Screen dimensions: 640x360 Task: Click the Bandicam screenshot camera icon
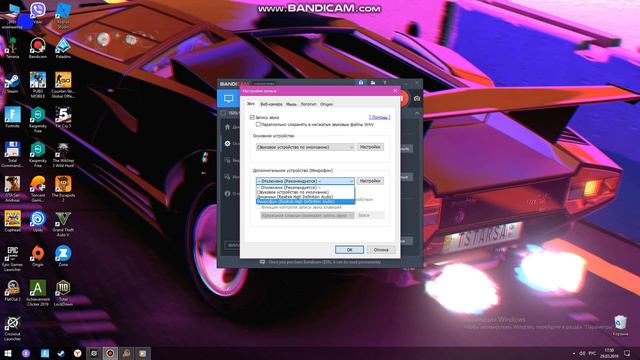tap(416, 98)
